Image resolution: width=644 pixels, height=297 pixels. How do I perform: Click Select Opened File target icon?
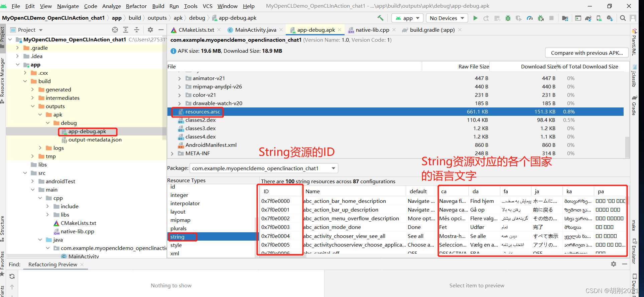[115, 30]
